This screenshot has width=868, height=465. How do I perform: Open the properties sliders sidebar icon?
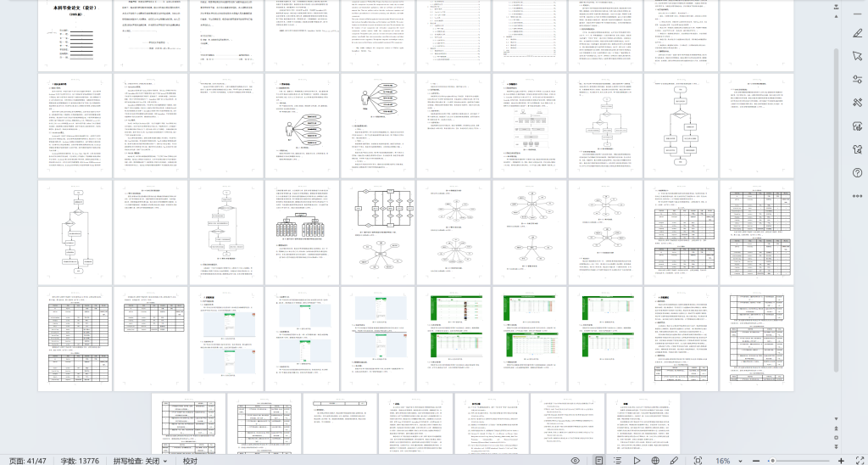(x=858, y=79)
